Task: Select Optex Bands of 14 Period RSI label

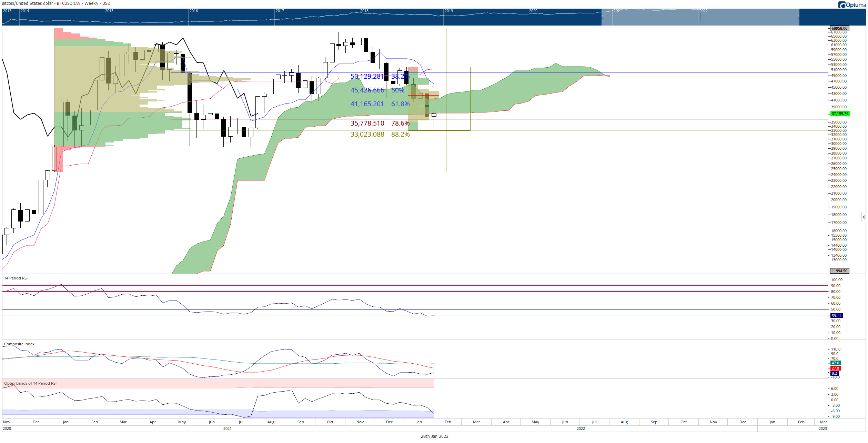Action: pyautogui.click(x=30, y=383)
